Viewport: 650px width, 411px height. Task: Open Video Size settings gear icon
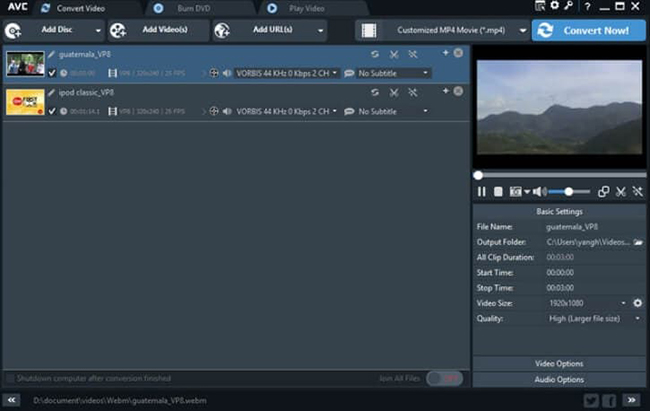(x=638, y=303)
